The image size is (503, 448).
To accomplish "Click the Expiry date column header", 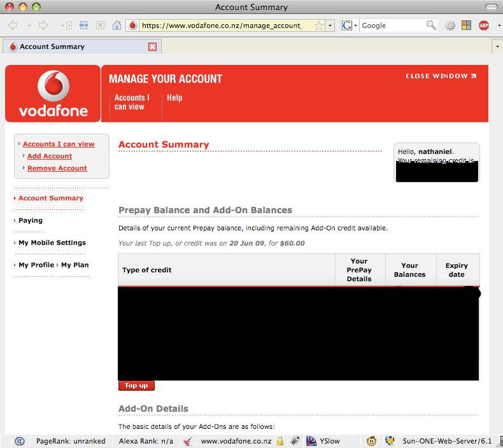I will click(457, 270).
